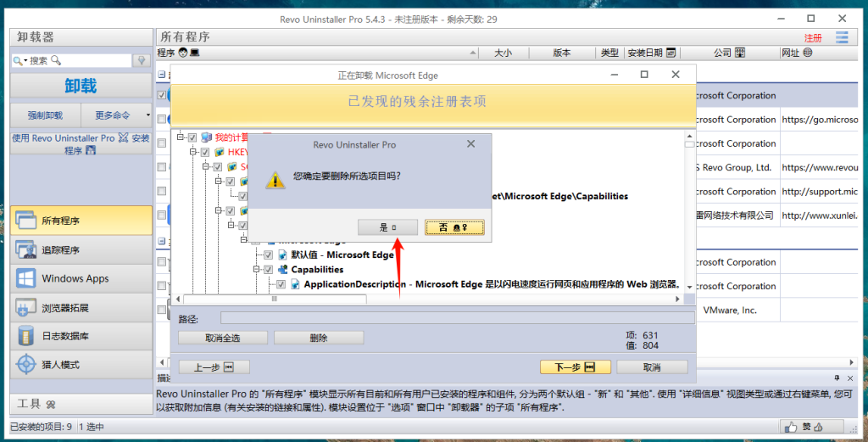868x442 pixels.
Task: Untick the checked first program row checkbox
Action: 162,95
